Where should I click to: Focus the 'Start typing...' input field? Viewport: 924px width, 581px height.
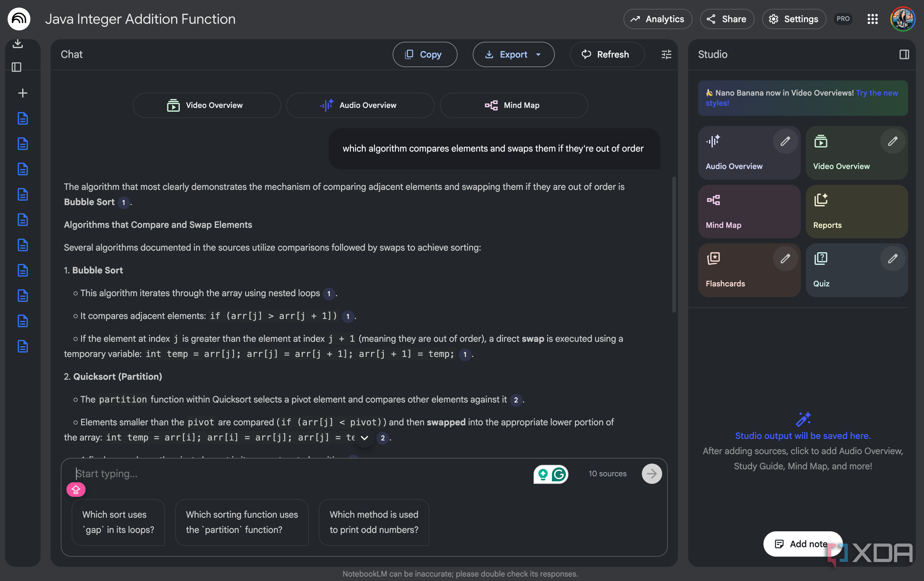coord(299,474)
